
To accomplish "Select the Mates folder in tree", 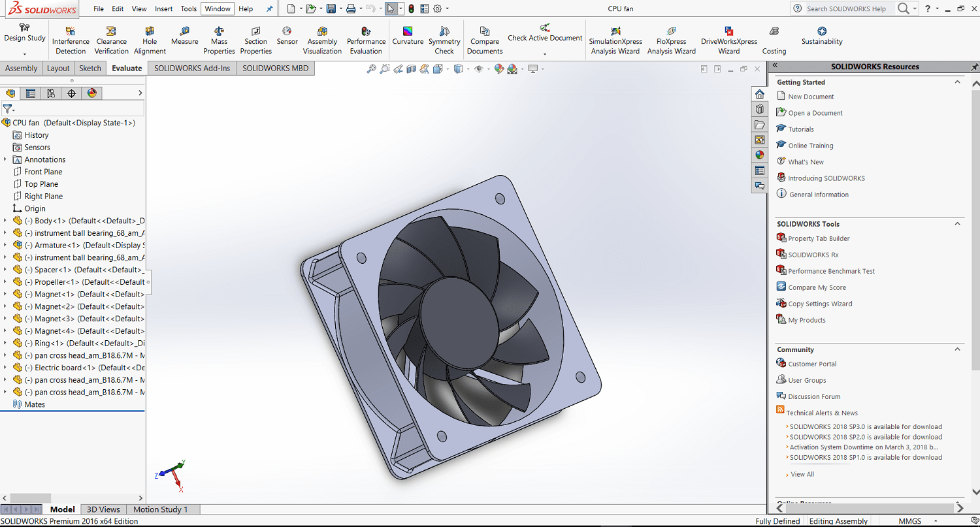I will [35, 404].
